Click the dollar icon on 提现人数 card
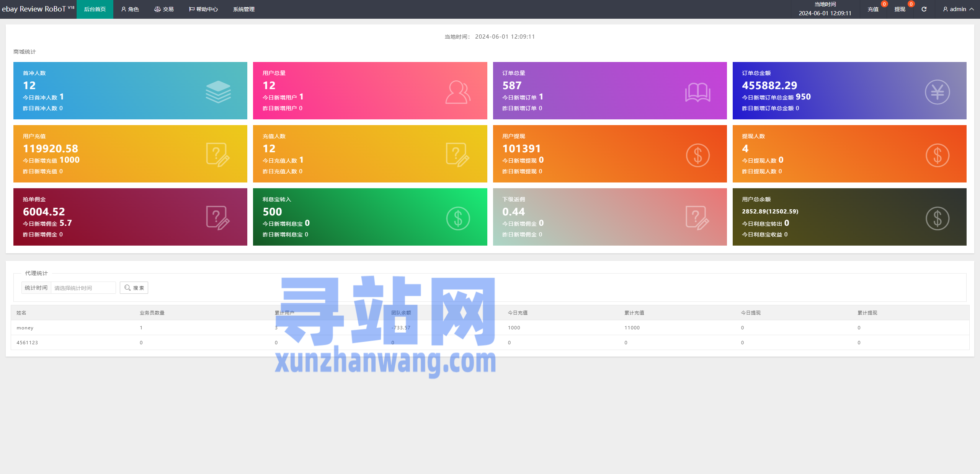Screen dimensions: 980x474 pos(937,155)
